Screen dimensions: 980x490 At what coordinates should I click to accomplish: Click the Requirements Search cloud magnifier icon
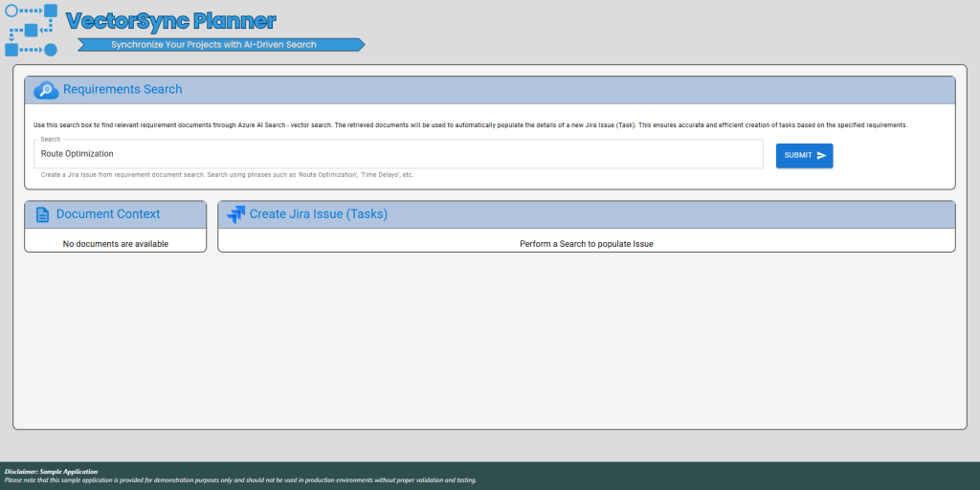click(x=46, y=90)
